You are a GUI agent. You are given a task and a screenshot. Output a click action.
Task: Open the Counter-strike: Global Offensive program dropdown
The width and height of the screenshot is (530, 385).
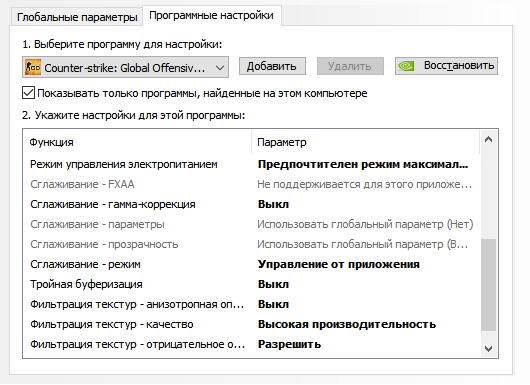pos(125,67)
